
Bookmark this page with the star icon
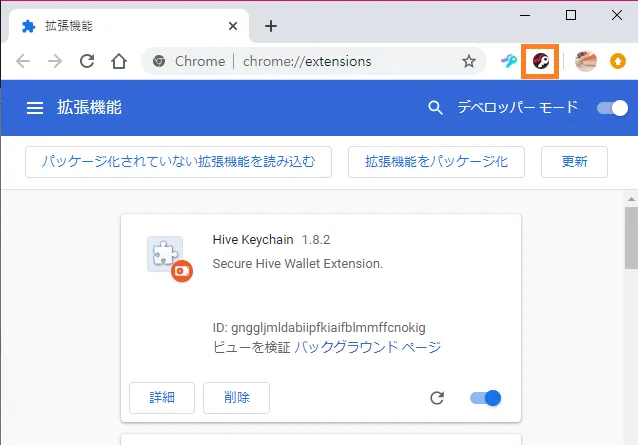tap(469, 61)
